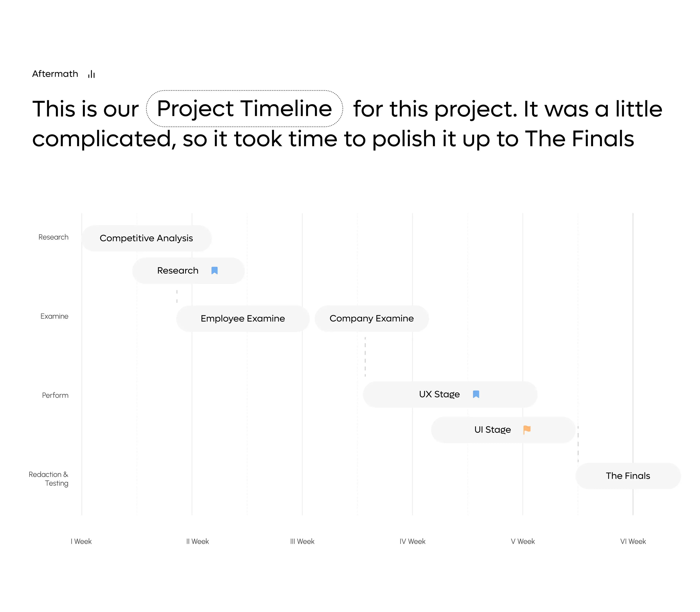Click the blue bookmark icon on UX Stage
The image size is (700, 612).
pyautogui.click(x=476, y=394)
